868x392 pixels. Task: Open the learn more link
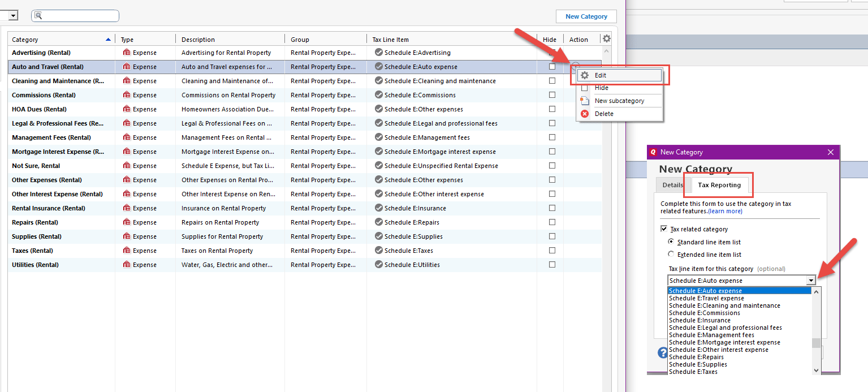coord(726,211)
